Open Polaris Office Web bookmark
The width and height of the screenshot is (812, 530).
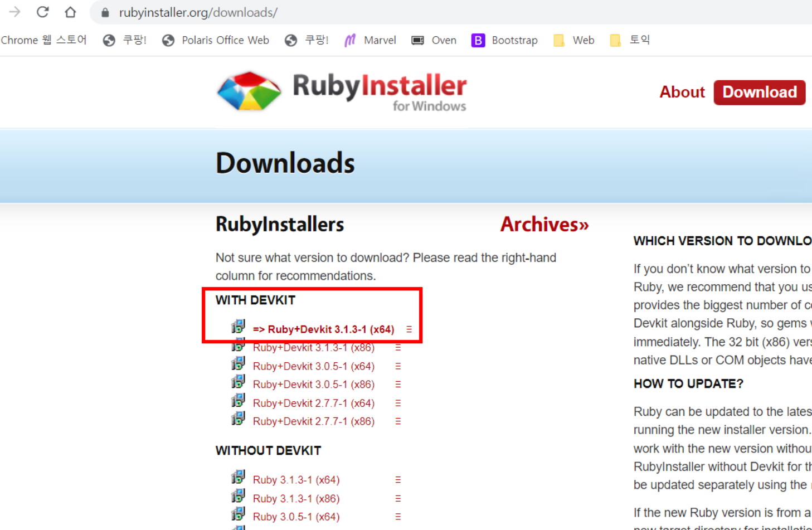point(216,40)
